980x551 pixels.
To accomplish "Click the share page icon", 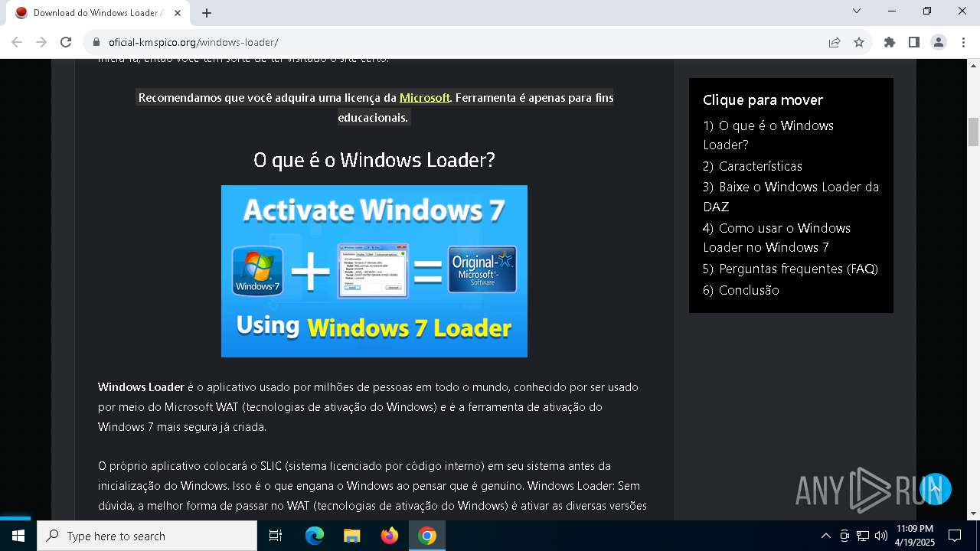I will pyautogui.click(x=835, y=43).
